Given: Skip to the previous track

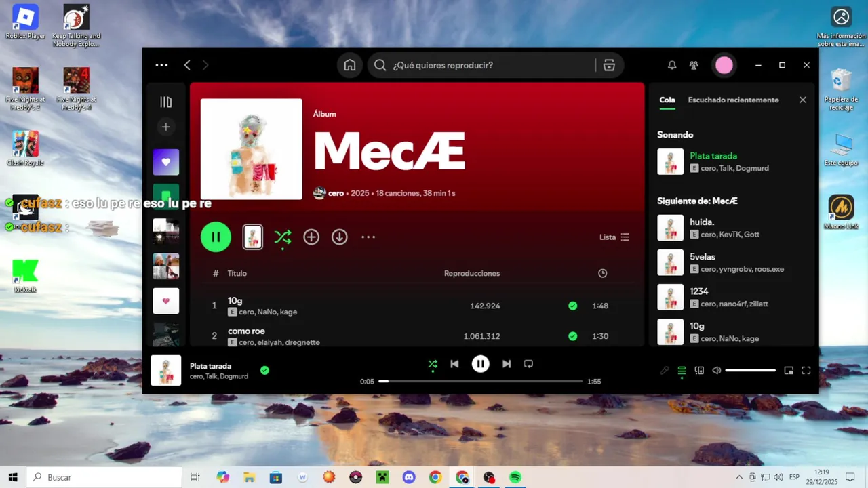Looking at the screenshot, I should pos(454,364).
